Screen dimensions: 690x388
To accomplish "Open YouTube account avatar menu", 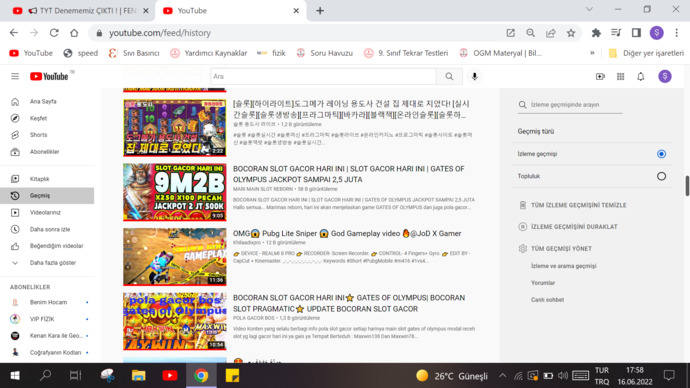I will click(x=665, y=77).
